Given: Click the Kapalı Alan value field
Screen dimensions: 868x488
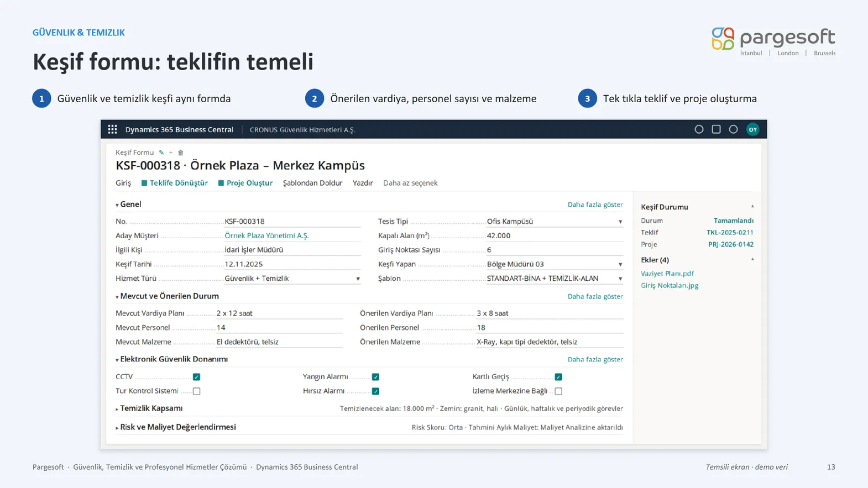Looking at the screenshot, I should click(x=555, y=235).
